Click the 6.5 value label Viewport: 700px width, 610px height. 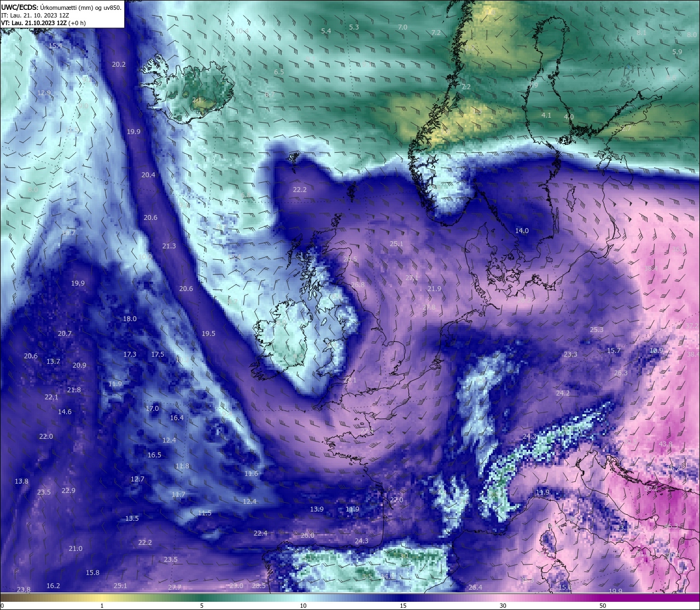pyautogui.click(x=279, y=72)
